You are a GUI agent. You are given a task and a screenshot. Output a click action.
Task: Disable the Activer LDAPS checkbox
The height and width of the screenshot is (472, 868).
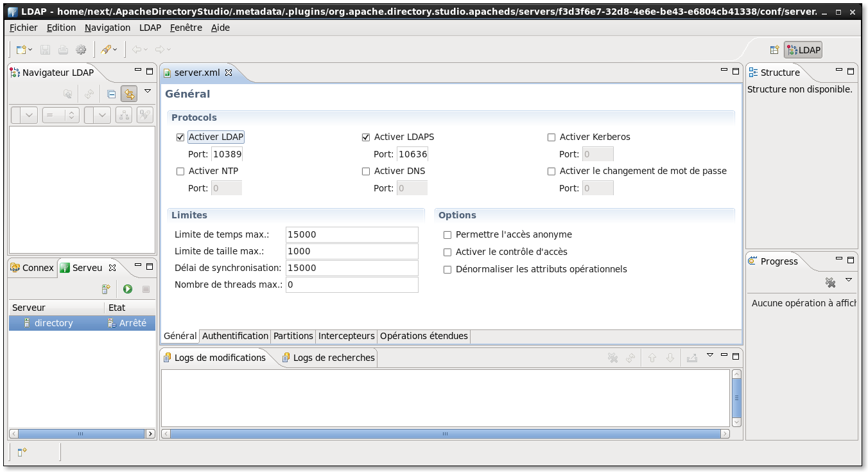[366, 137]
